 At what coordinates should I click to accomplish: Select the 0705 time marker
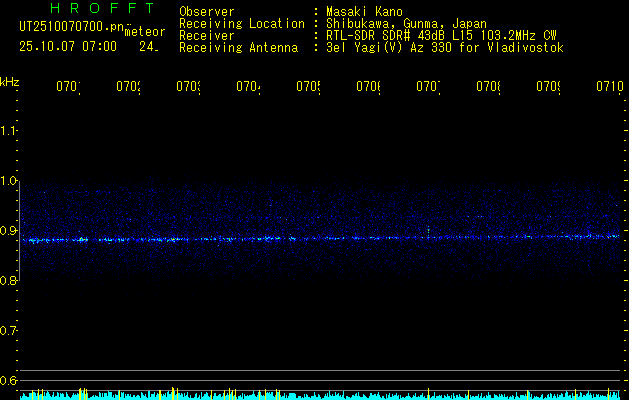tap(307, 87)
